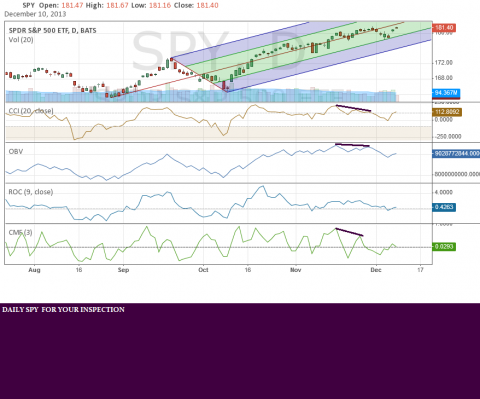The image size is (480, 399).
Task: Click the 172.00 price axis label
Action: click(x=444, y=63)
